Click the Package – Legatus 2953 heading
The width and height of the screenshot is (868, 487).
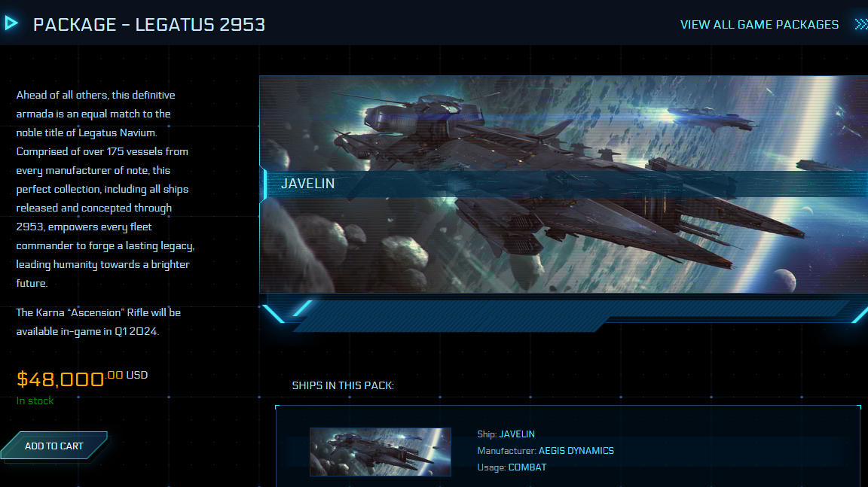(x=149, y=24)
